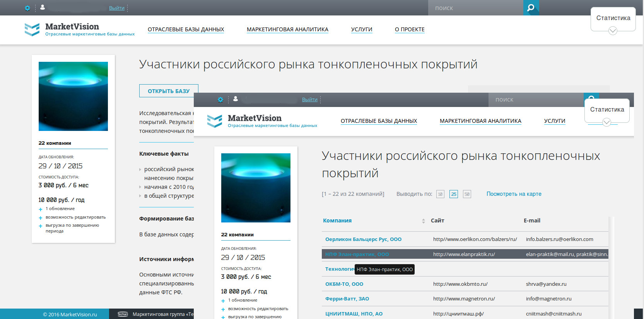Screen dimensions: 644x319
Task: Click the Techart logo in the back page footer
Action: click(x=123, y=314)
